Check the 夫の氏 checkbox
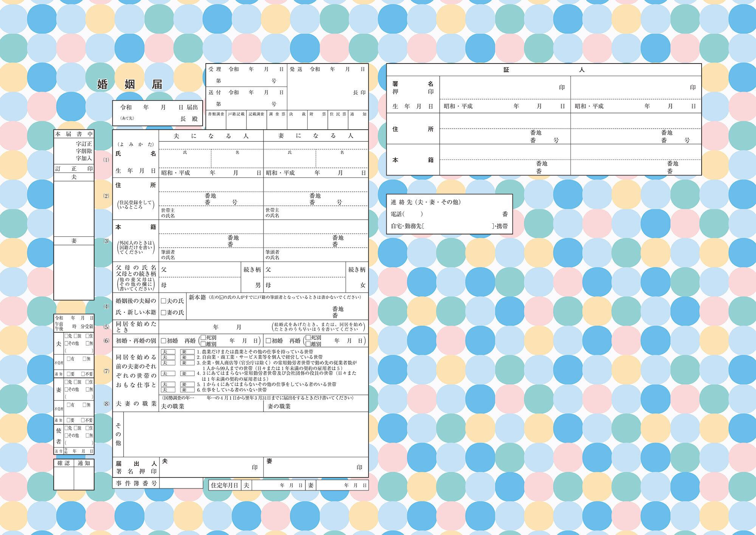Viewport: 756px width, 535px height. click(164, 301)
